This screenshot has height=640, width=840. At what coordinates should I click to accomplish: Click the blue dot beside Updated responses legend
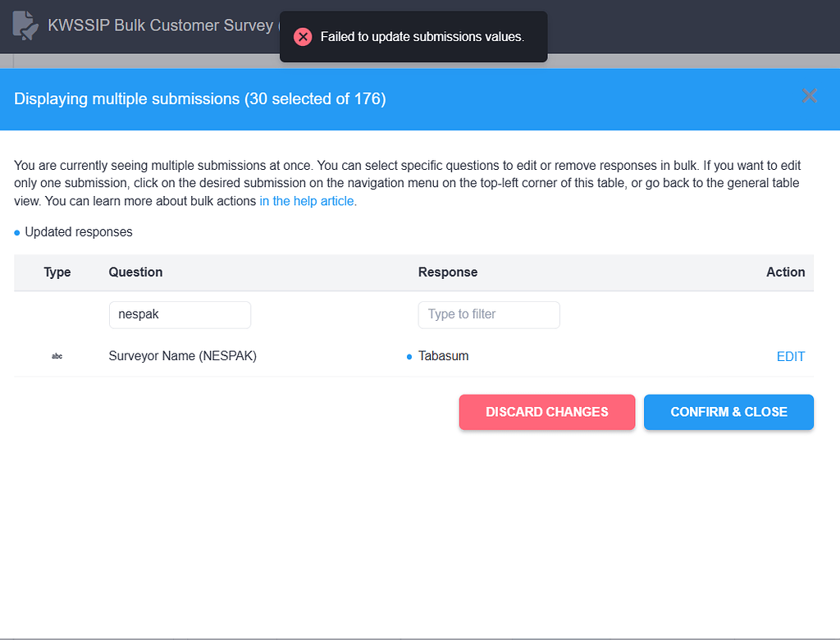(16, 232)
